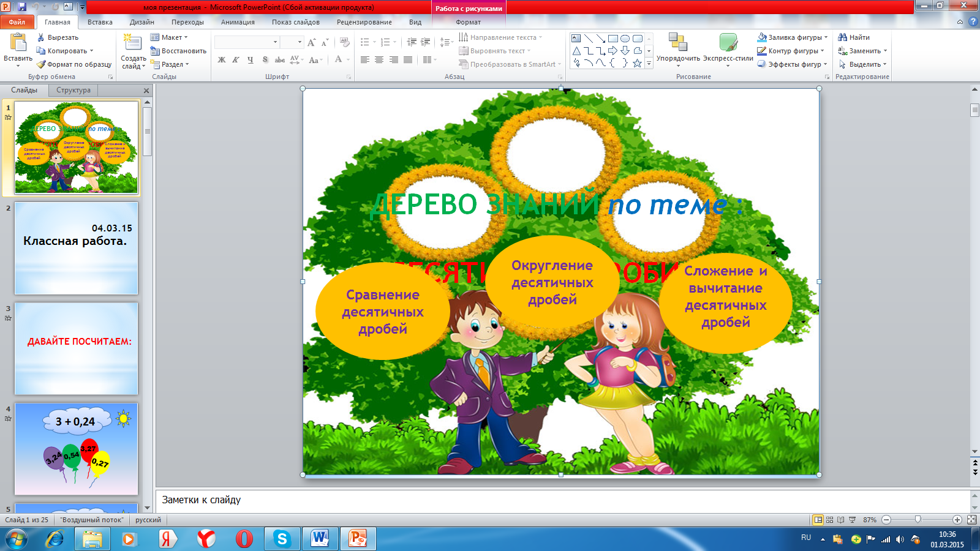
Task: Toggle Bold (Ж) formatting
Action: pos(222,59)
